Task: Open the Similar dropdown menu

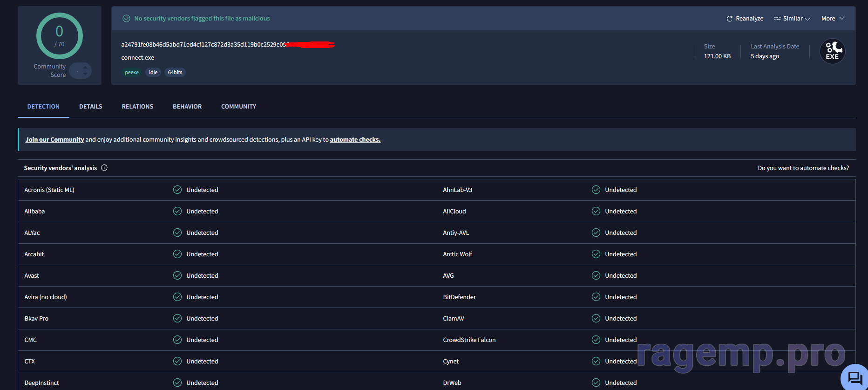Action: coord(792,19)
